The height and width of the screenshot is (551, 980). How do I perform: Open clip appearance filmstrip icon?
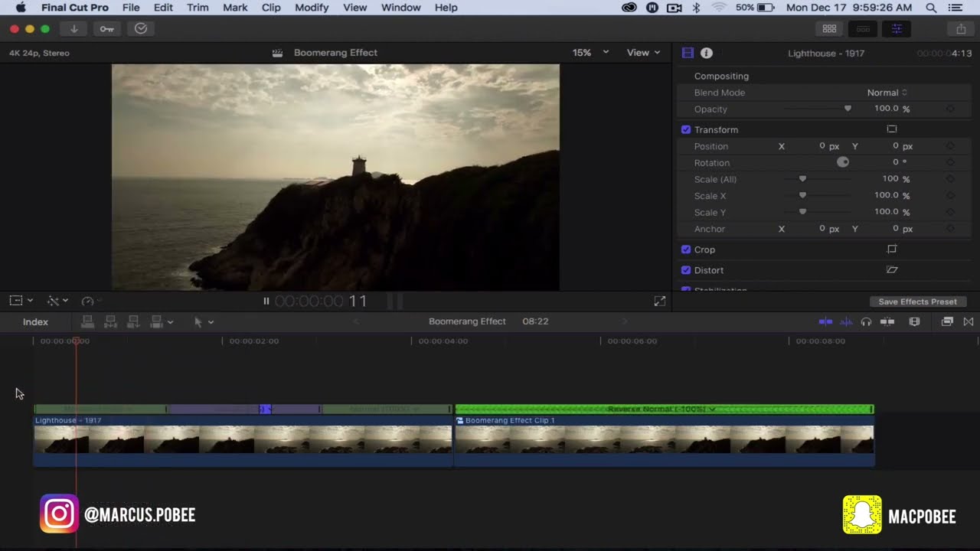click(914, 321)
